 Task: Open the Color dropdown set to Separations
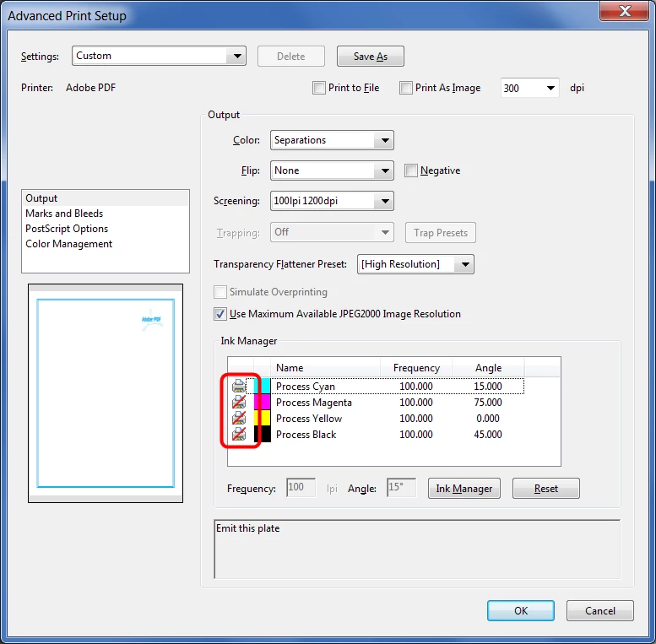(x=332, y=140)
